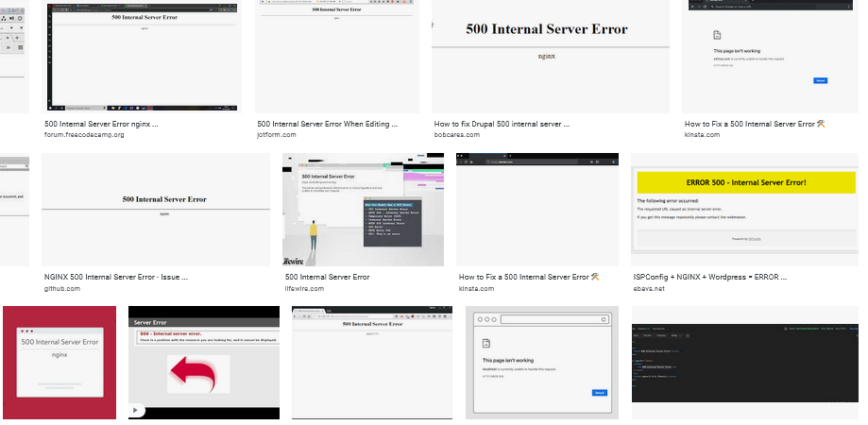This screenshot has height=425, width=868.
Task: Open the "Server Error" video thumbnail with red arrow
Action: click(x=204, y=363)
